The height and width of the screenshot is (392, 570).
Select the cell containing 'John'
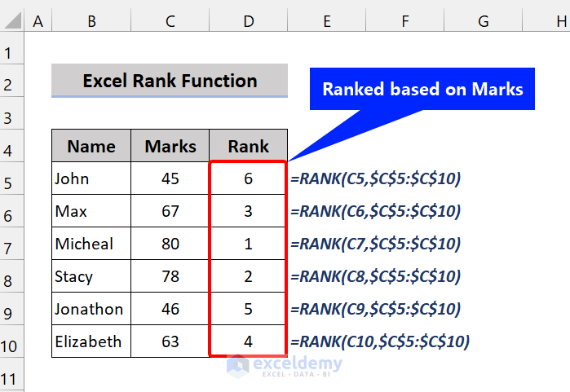(x=91, y=178)
